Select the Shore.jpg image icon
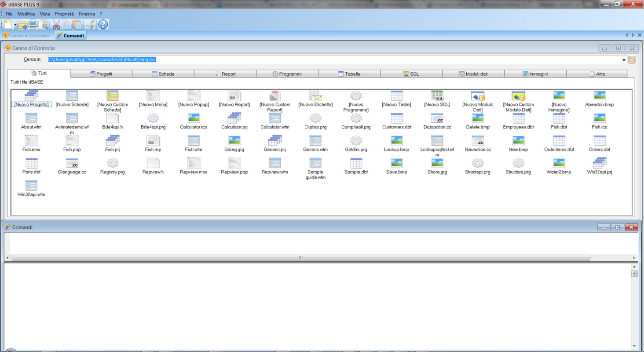 (x=437, y=163)
